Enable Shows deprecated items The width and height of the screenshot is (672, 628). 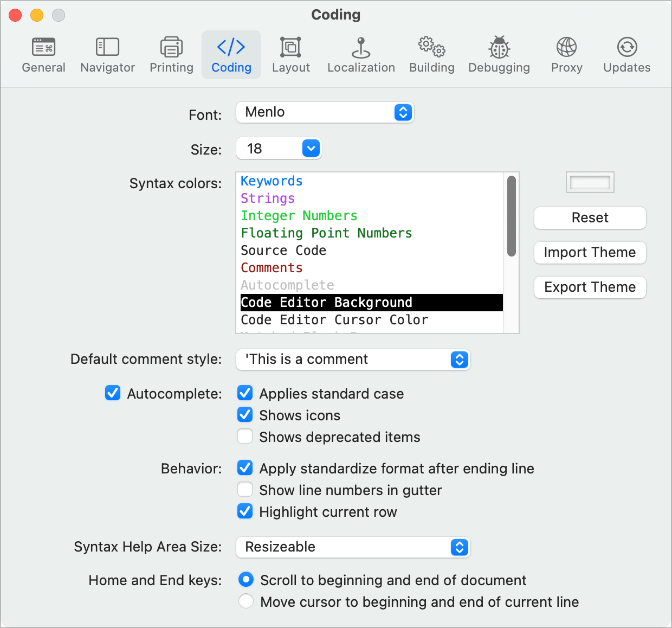[x=245, y=436]
